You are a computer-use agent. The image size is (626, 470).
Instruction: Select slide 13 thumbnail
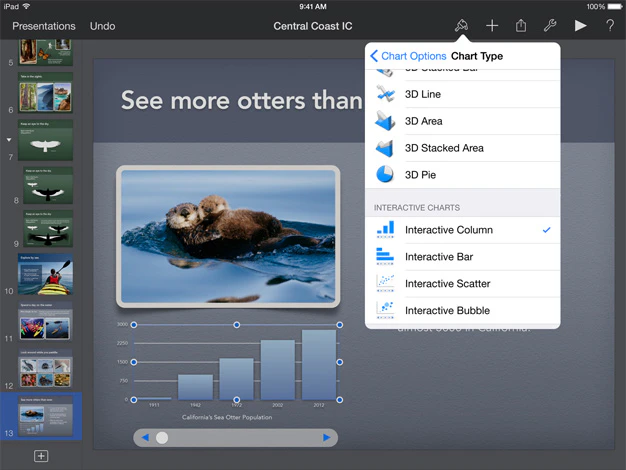45,416
